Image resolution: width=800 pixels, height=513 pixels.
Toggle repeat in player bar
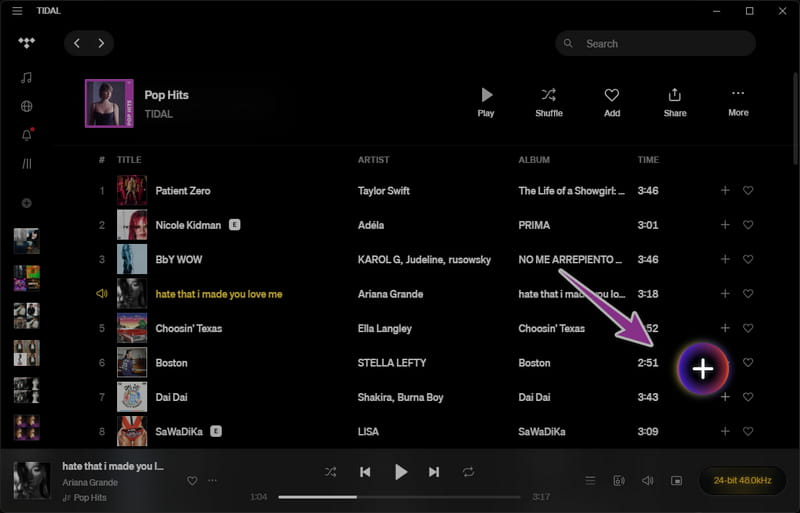coord(468,472)
